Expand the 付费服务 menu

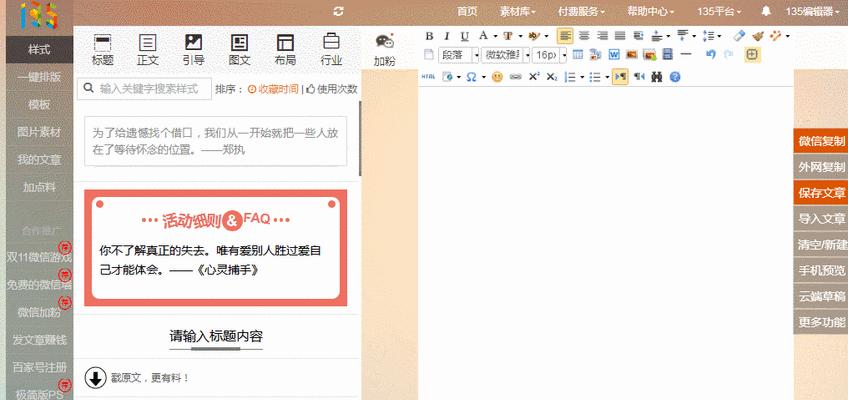(x=581, y=11)
